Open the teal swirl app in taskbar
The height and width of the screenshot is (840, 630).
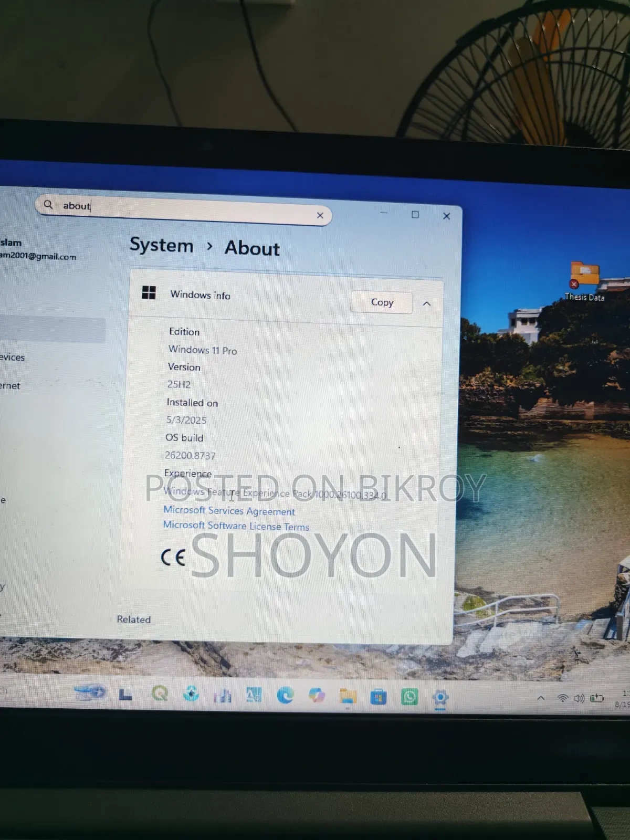191,694
